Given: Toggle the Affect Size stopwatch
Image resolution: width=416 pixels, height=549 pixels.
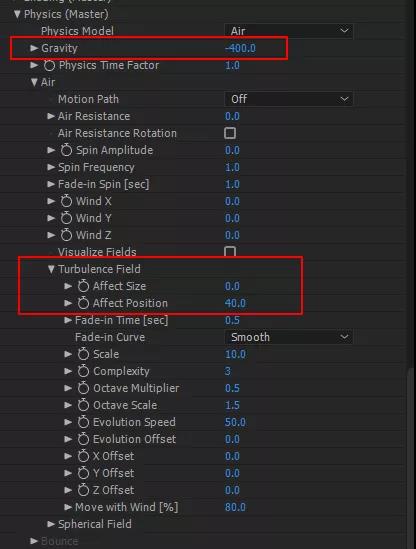Looking at the screenshot, I should (x=83, y=286).
